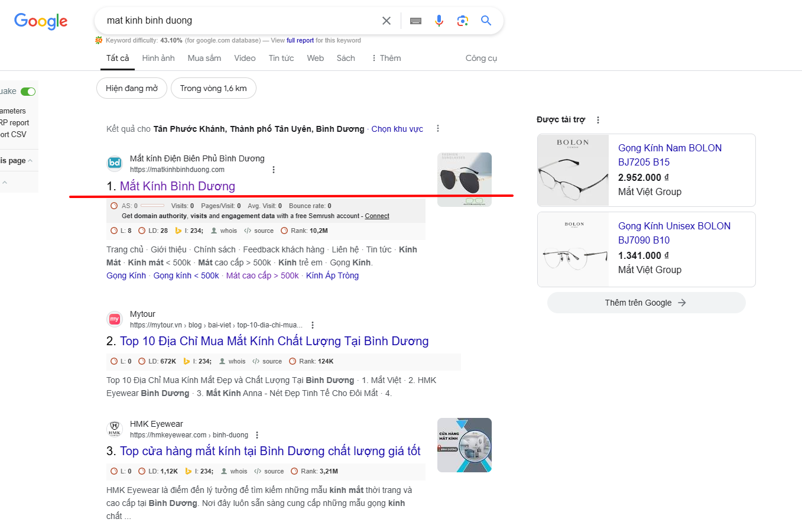Click the Google logo
Screen dimensions: 802x532
41,21
